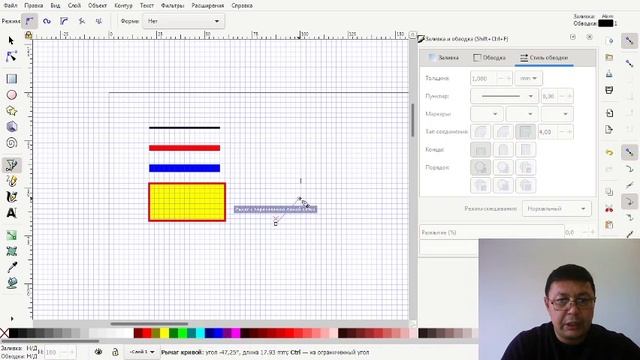This screenshot has width=640, height=360.
Task: Toggle current layer lock icon
Action: tap(115, 352)
